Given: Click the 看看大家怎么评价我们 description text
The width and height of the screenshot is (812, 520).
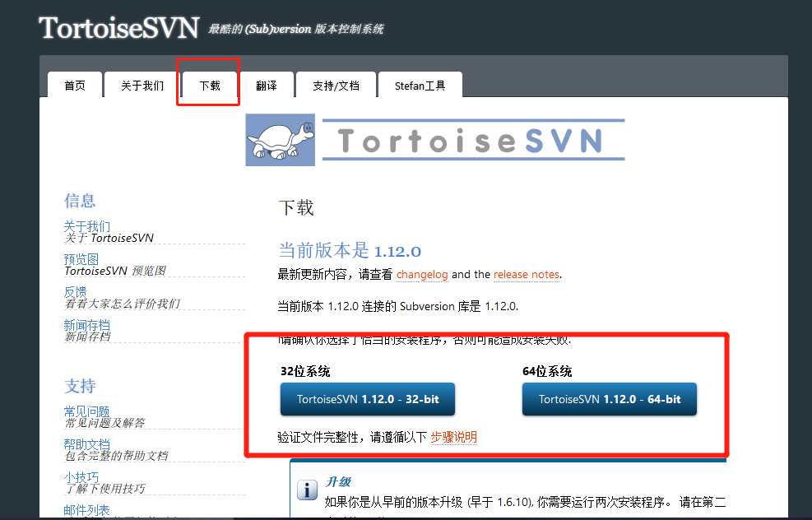Looking at the screenshot, I should [122, 304].
